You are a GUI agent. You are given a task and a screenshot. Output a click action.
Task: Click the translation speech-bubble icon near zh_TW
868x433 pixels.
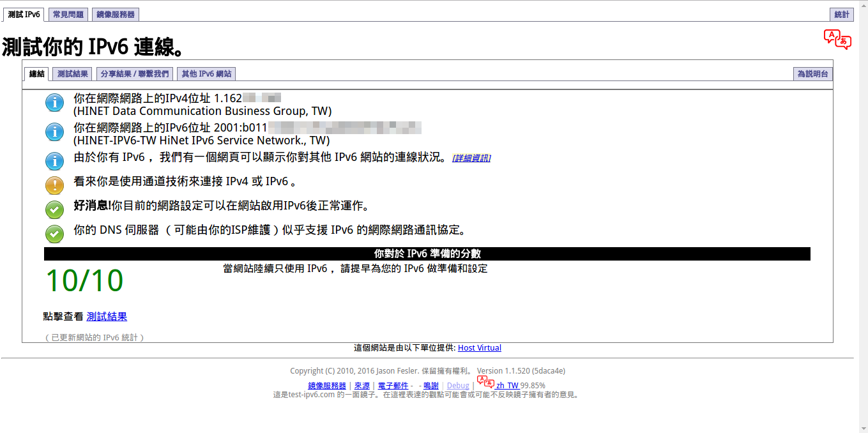pos(487,384)
